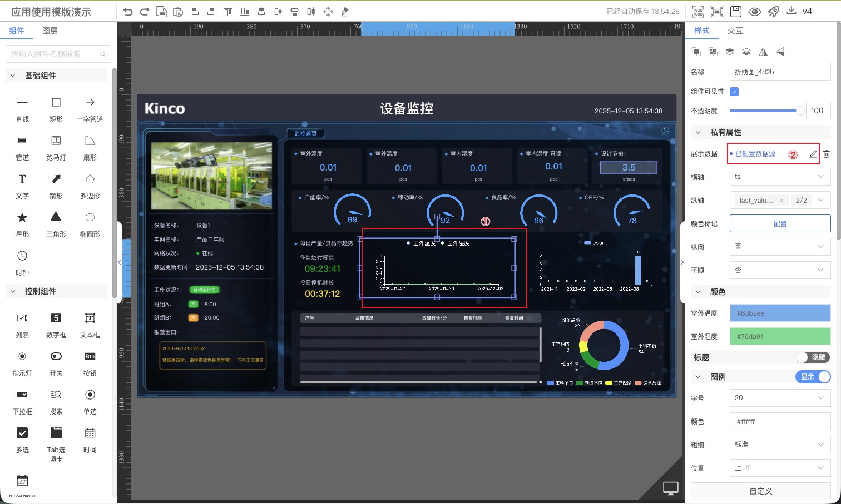Collapse the 基础组件 section

pos(13,76)
